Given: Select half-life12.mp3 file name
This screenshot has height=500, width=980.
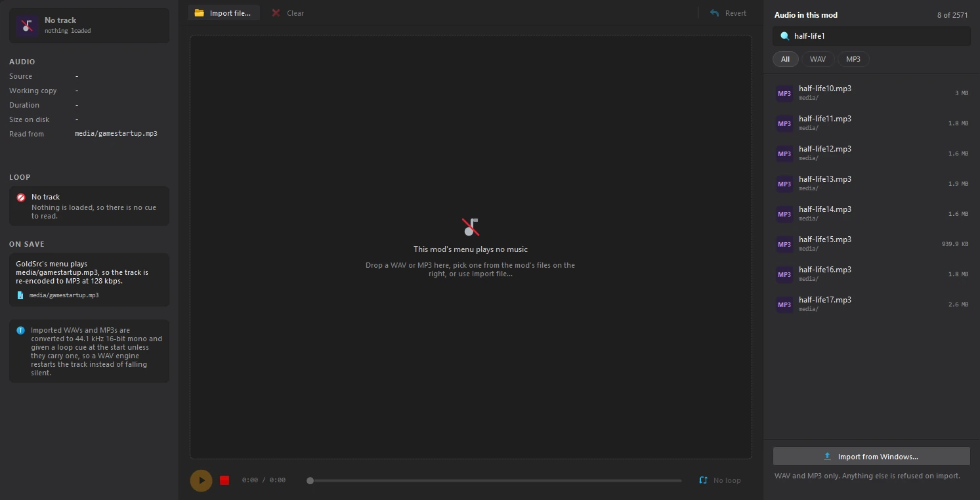Looking at the screenshot, I should (x=825, y=149).
